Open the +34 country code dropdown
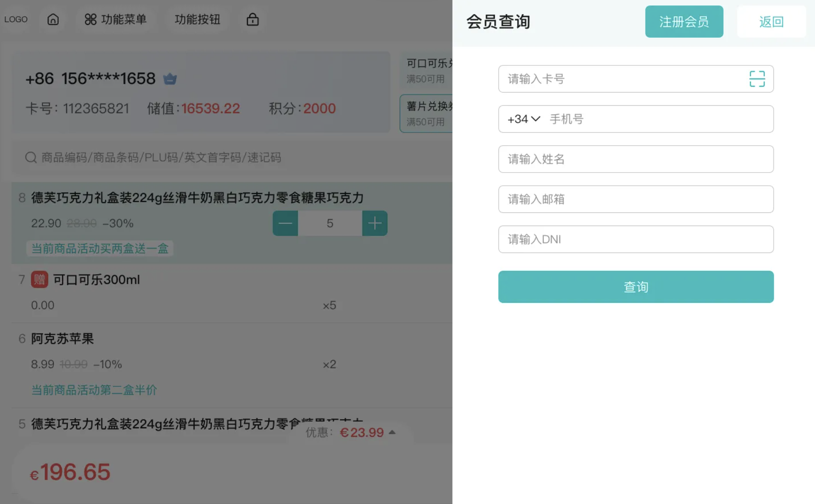This screenshot has width=815, height=504. (524, 119)
